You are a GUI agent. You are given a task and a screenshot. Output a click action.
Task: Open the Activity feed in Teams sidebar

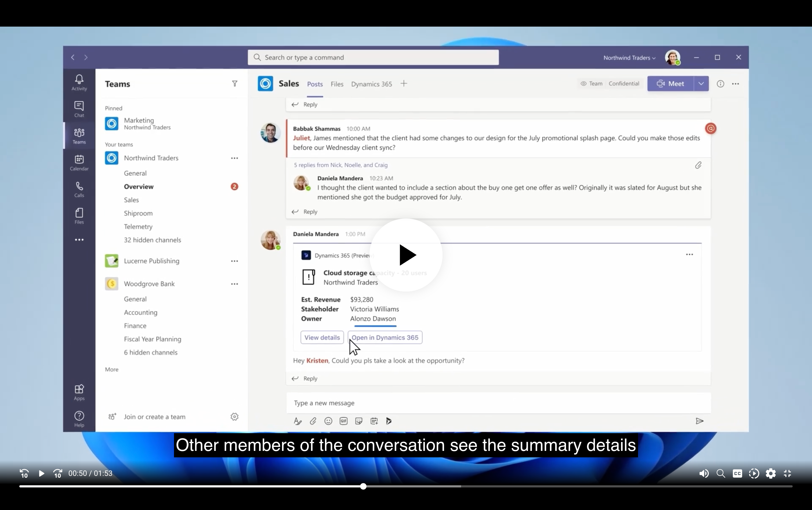point(79,82)
